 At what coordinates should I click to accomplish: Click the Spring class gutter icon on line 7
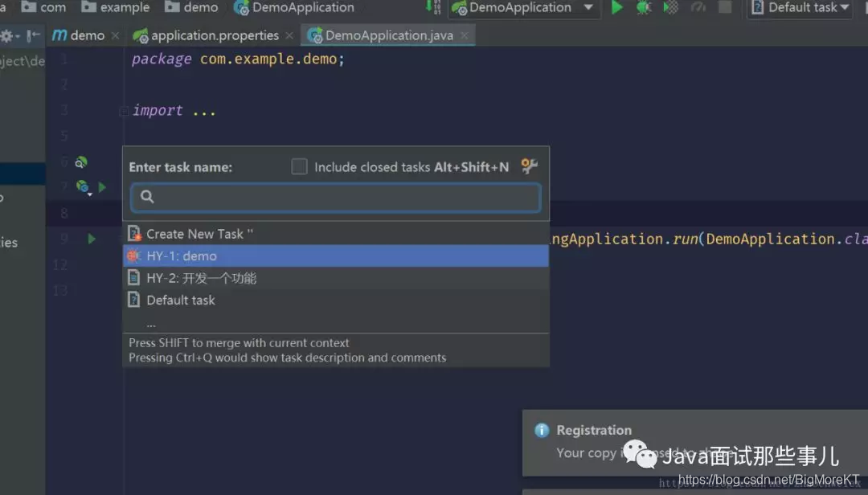coord(83,187)
